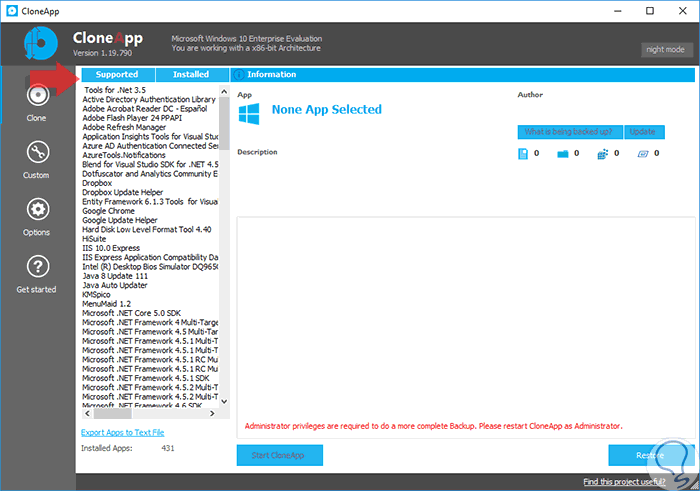Select Tools for .Net 3.5

coord(115,90)
